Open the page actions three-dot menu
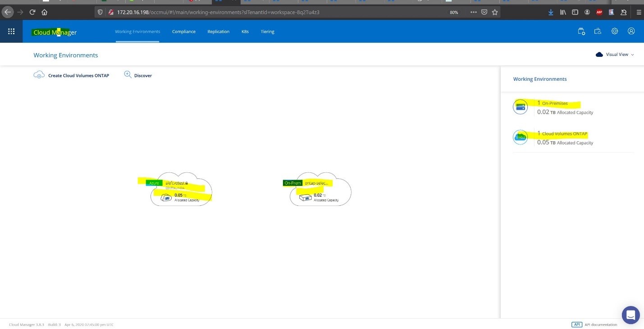The image size is (644, 329). 473,12
